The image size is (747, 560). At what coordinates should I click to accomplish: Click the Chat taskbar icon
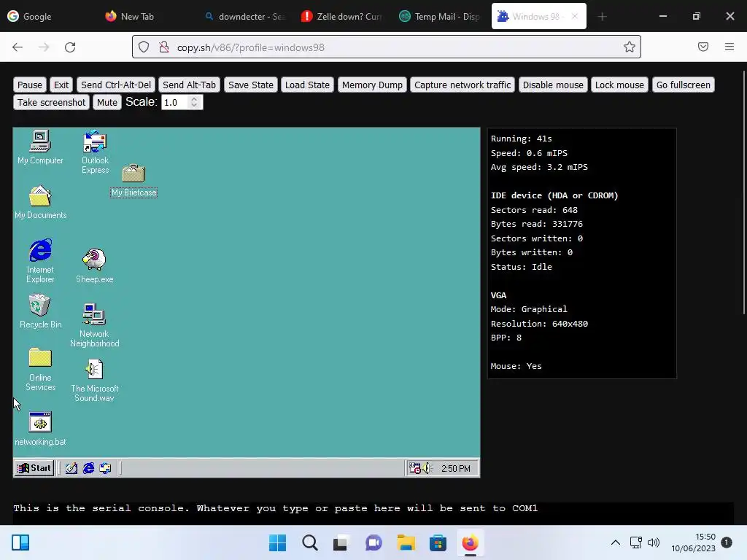373,542
